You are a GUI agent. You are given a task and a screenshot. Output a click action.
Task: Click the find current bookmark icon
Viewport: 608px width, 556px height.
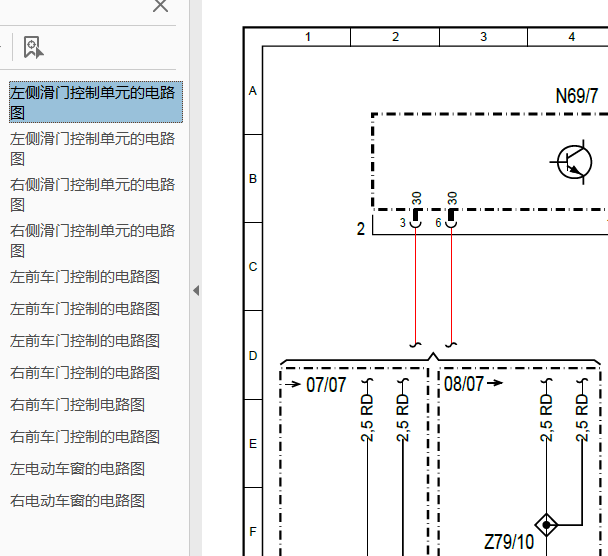(x=33, y=47)
